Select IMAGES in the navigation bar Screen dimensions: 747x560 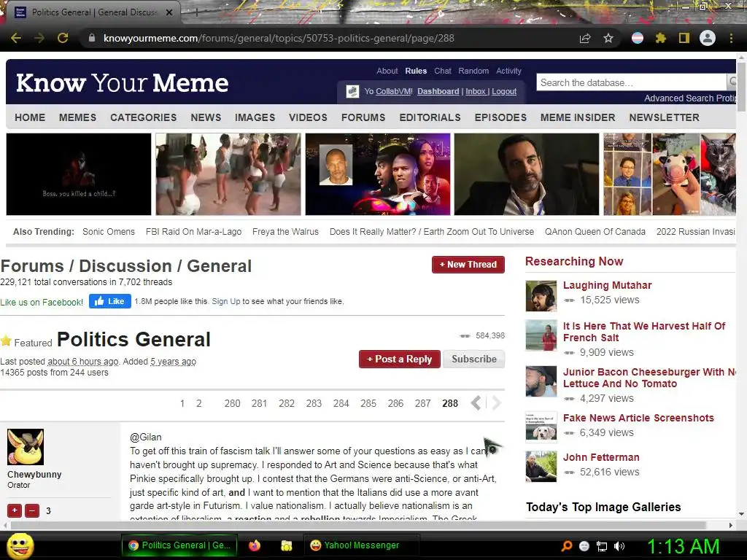click(255, 117)
